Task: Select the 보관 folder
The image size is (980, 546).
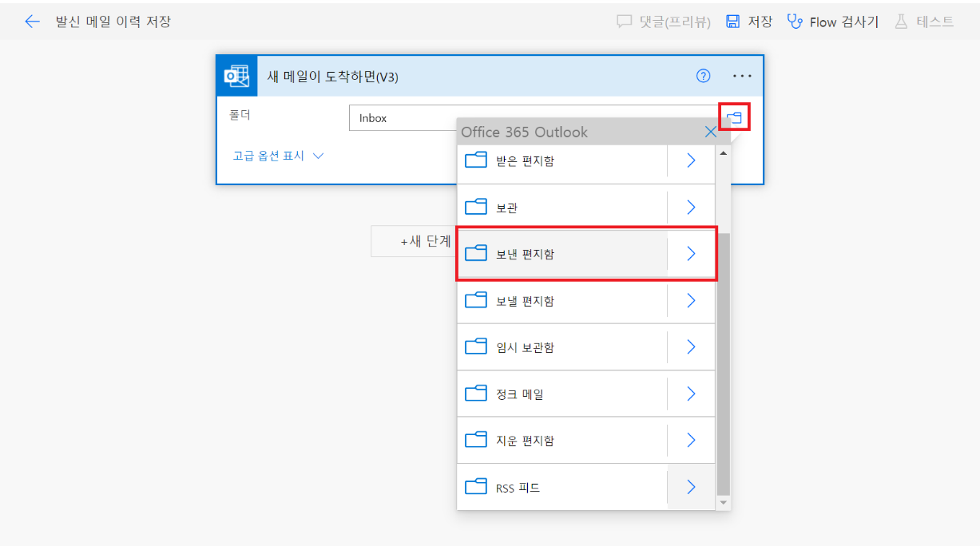Action: pyautogui.click(x=561, y=208)
